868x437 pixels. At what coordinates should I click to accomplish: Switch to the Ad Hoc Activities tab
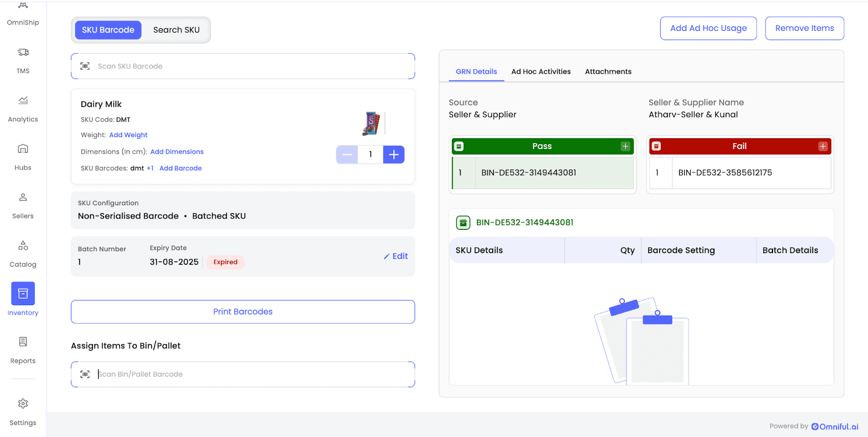point(541,72)
